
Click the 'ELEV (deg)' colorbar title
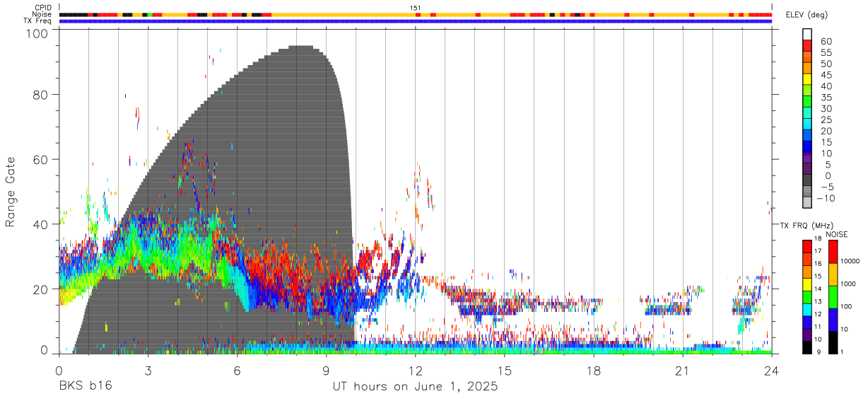pyautogui.click(x=807, y=15)
